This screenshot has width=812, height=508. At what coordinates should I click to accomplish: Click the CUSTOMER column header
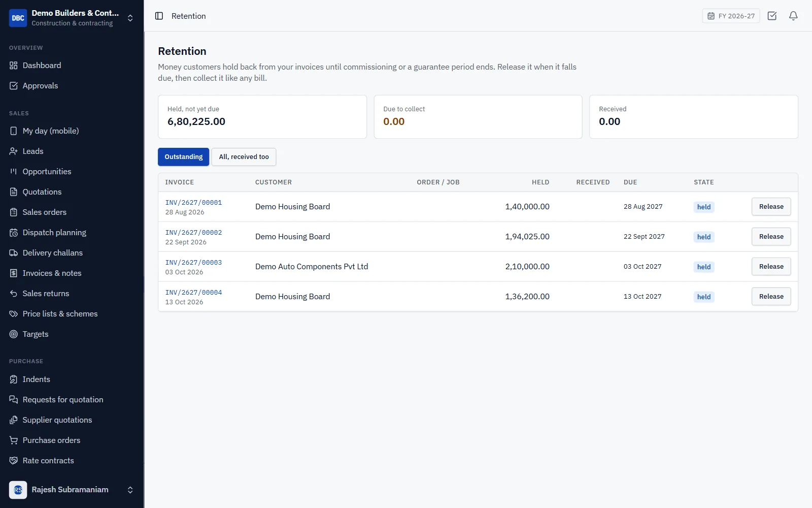coord(274,182)
